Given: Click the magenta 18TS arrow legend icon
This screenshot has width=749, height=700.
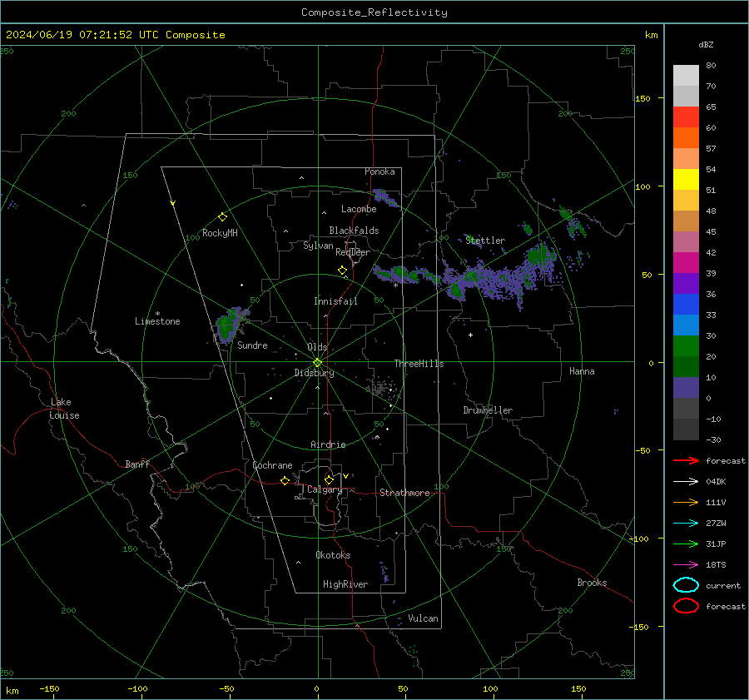Looking at the screenshot, I should coord(686,565).
